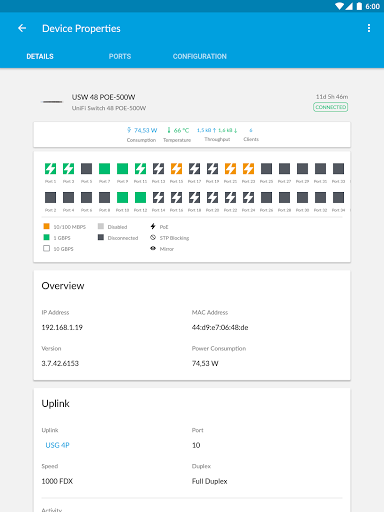Click the orange 10/100 MBPS legend swatch

[x=47, y=226]
